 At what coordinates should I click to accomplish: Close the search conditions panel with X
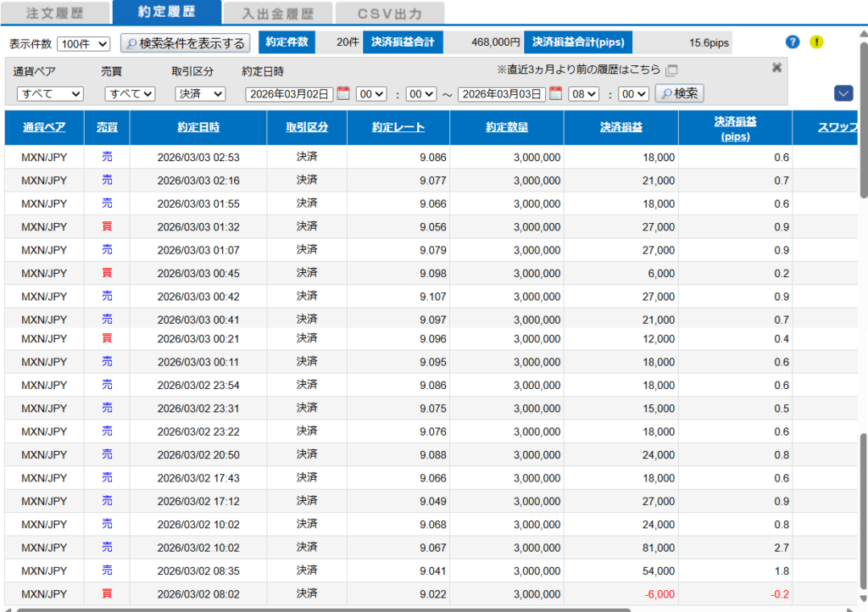pyautogui.click(x=776, y=68)
